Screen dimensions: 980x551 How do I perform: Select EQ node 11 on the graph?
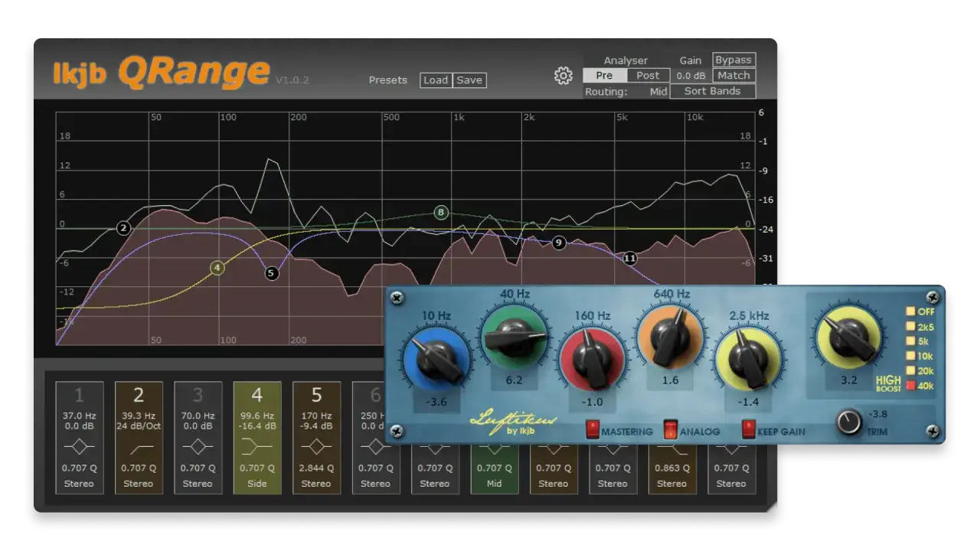click(x=630, y=258)
